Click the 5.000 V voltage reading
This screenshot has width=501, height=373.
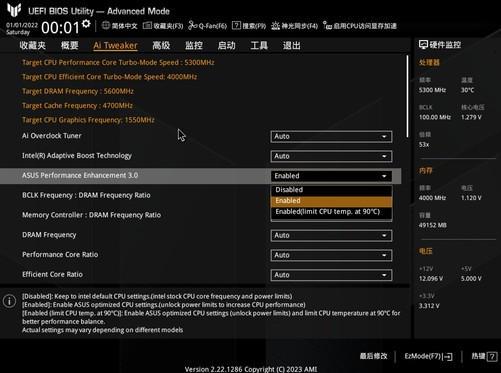[x=471, y=279]
